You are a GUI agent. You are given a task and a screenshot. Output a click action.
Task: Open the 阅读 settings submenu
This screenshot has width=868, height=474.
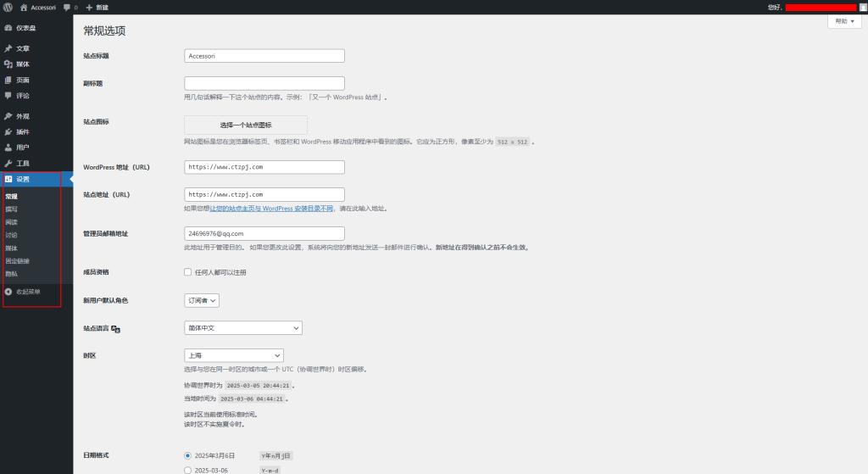(12, 222)
